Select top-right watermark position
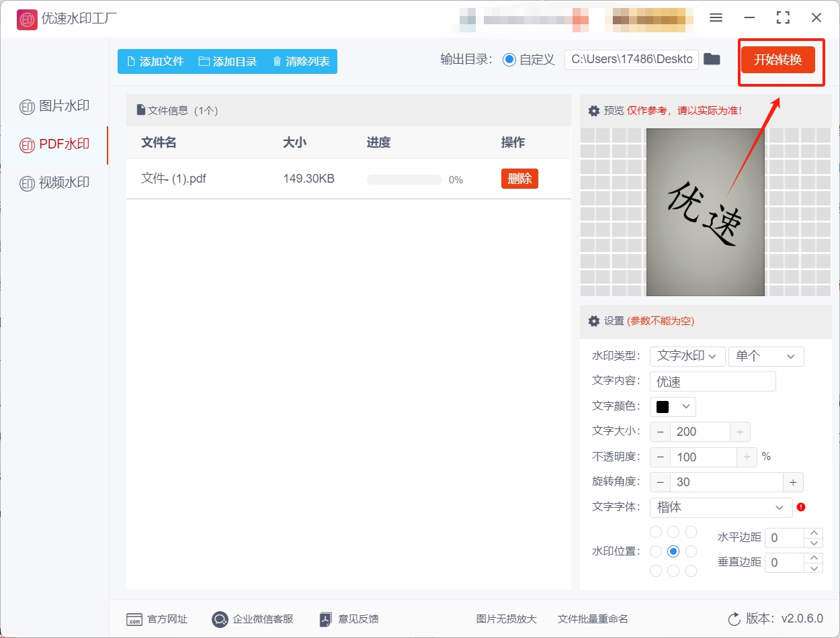This screenshot has width=840, height=638. click(691, 532)
